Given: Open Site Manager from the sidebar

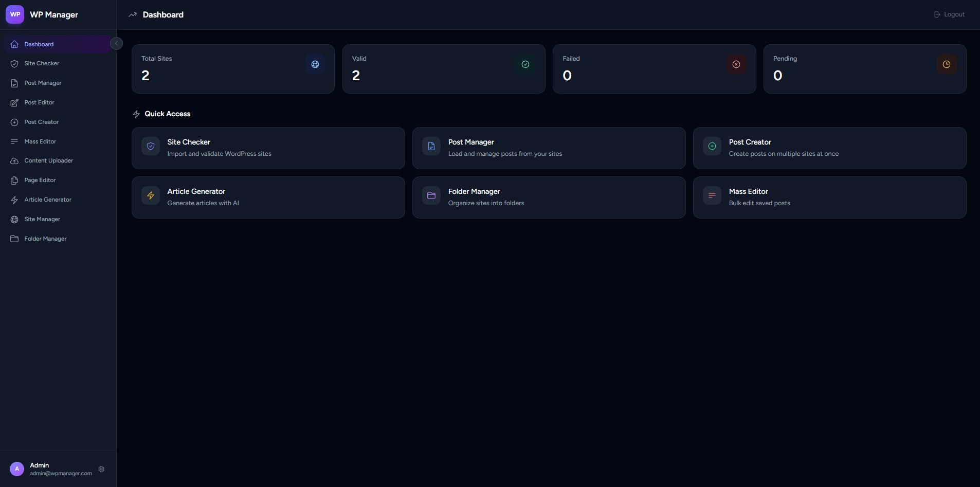Looking at the screenshot, I should tap(58, 220).
